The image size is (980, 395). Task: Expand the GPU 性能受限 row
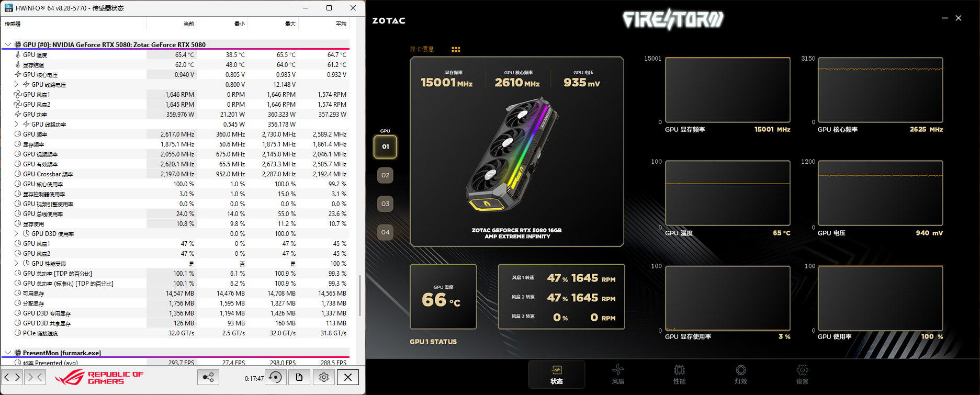[16, 263]
